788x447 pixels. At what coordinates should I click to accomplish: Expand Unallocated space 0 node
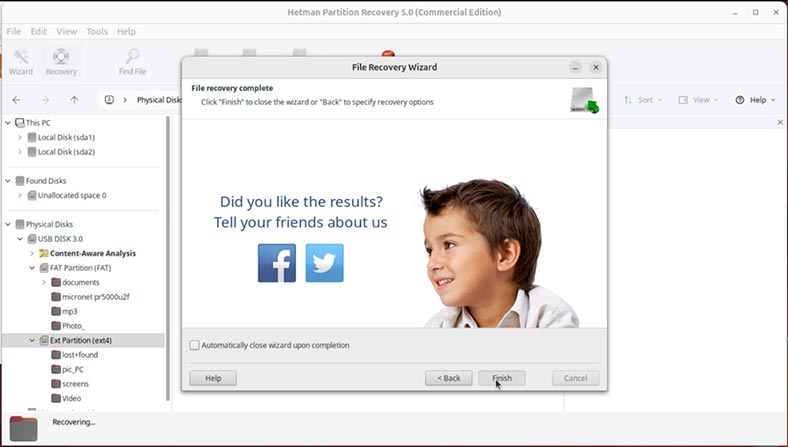pos(20,196)
